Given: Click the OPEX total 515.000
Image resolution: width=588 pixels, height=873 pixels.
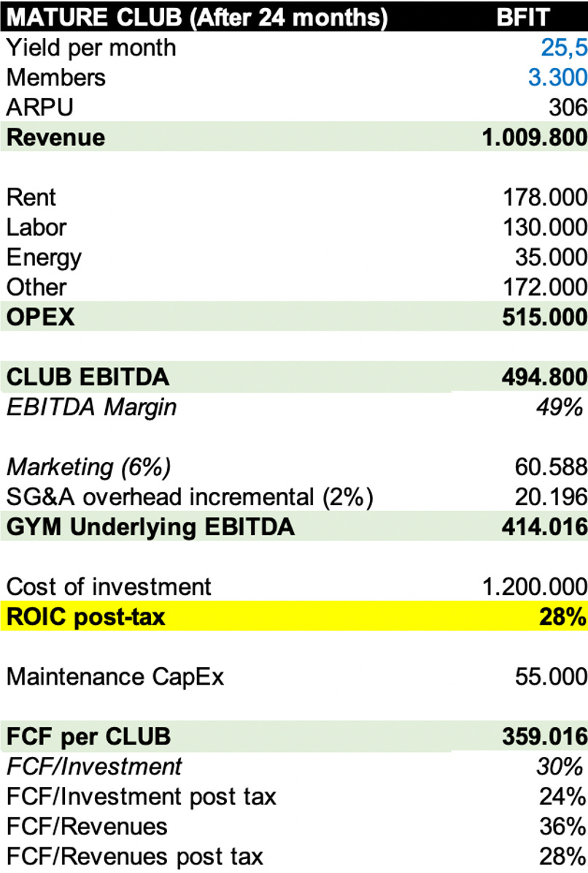Looking at the screenshot, I should [x=545, y=318].
